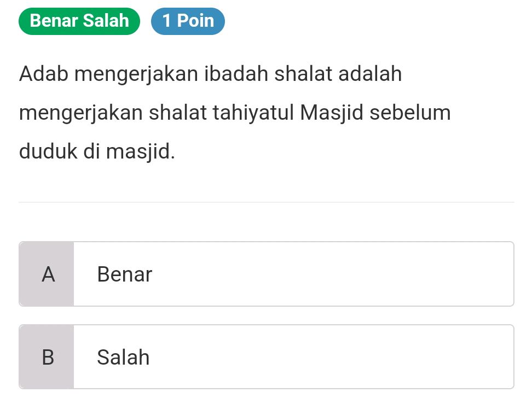This screenshot has width=532, height=398.
Task: Click the question text about shalat tahiyatul Masjid
Action: [x=235, y=112]
